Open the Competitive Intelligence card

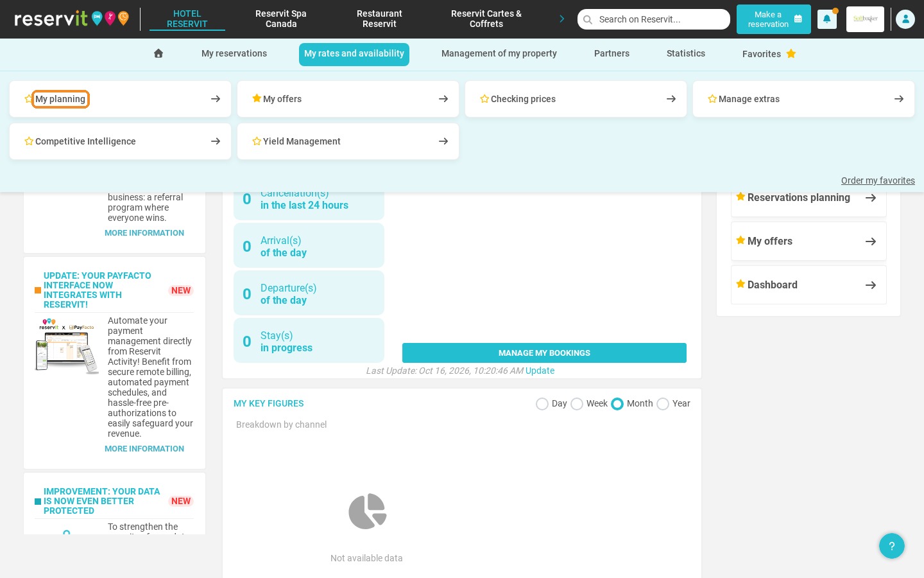click(x=120, y=141)
